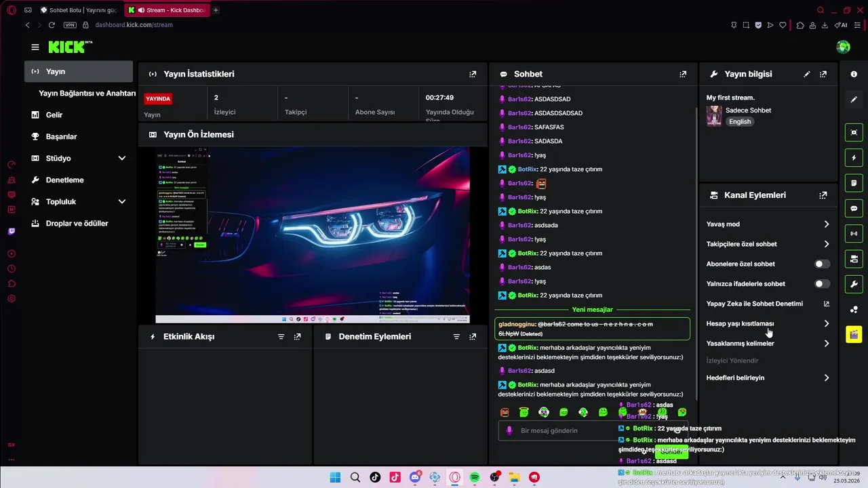This screenshot has height=488, width=868.
Task: Expand the Stüdyo menu chevron
Action: coord(122,158)
